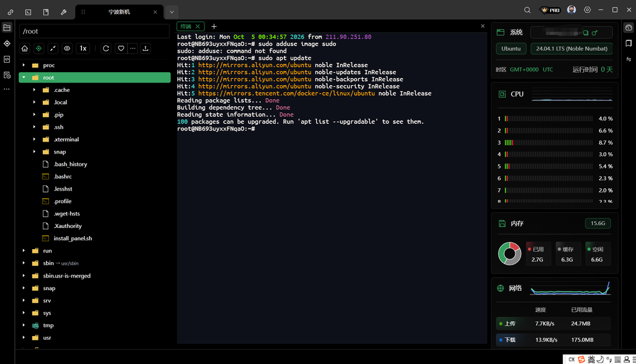Open the three-dot more menu in left sidebar

(7, 89)
